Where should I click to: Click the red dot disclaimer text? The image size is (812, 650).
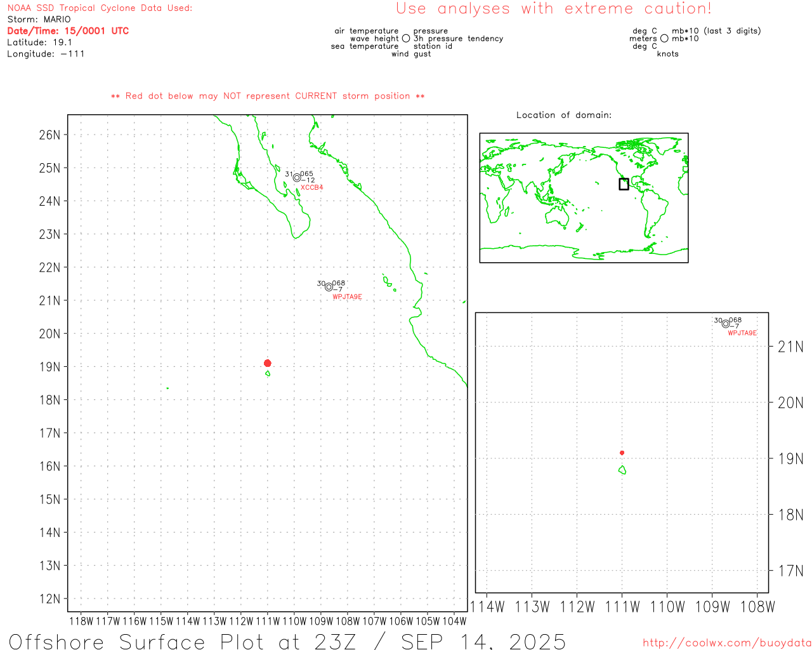click(x=268, y=96)
